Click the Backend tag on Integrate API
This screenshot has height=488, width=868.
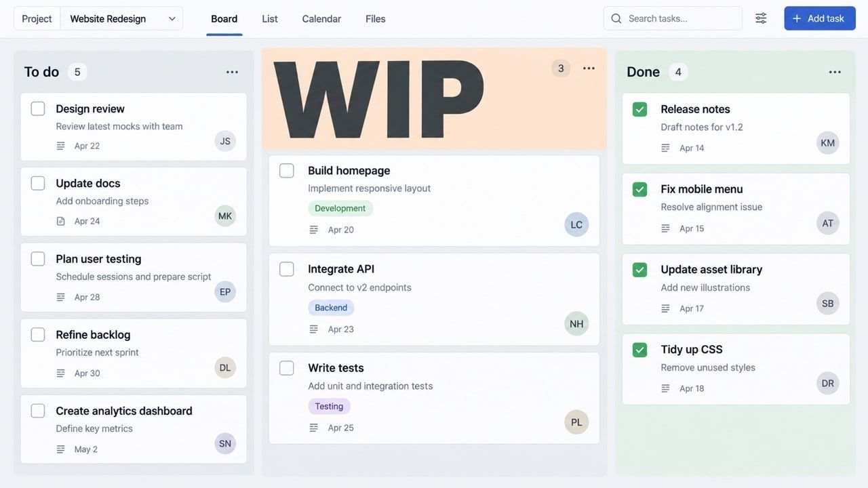tap(331, 308)
